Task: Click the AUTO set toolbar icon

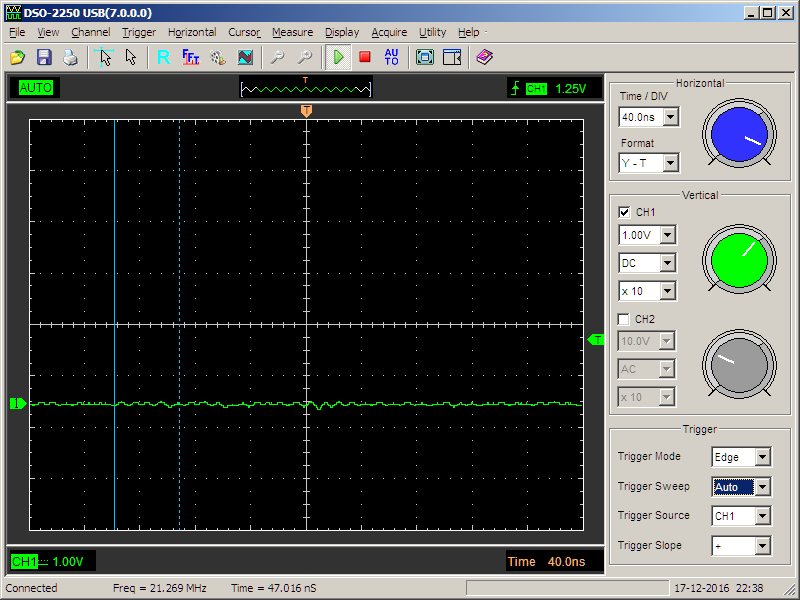Action: tap(391, 57)
